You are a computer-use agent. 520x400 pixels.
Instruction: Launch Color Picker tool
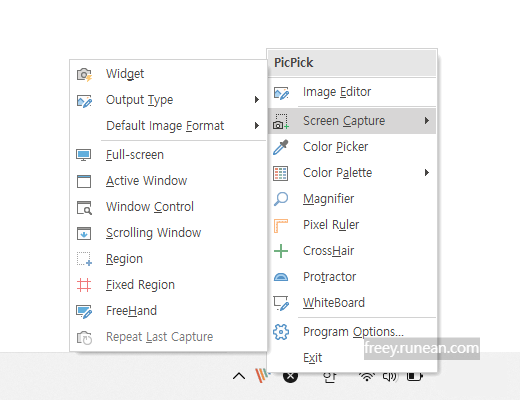[352, 147]
